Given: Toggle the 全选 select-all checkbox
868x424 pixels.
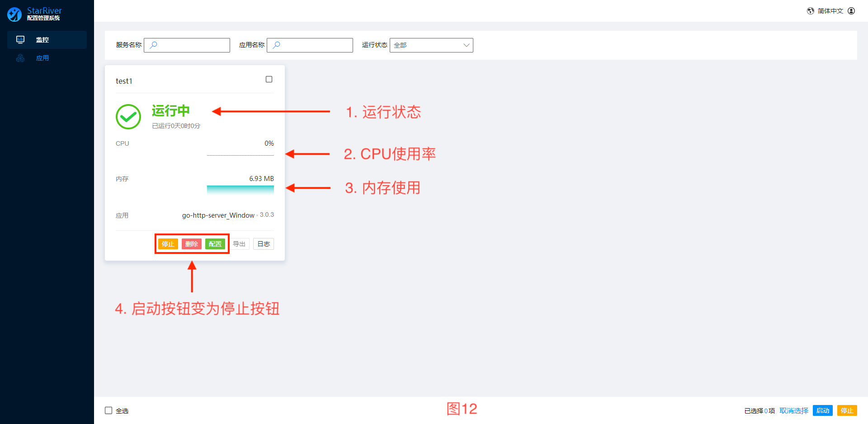Looking at the screenshot, I should [108, 410].
